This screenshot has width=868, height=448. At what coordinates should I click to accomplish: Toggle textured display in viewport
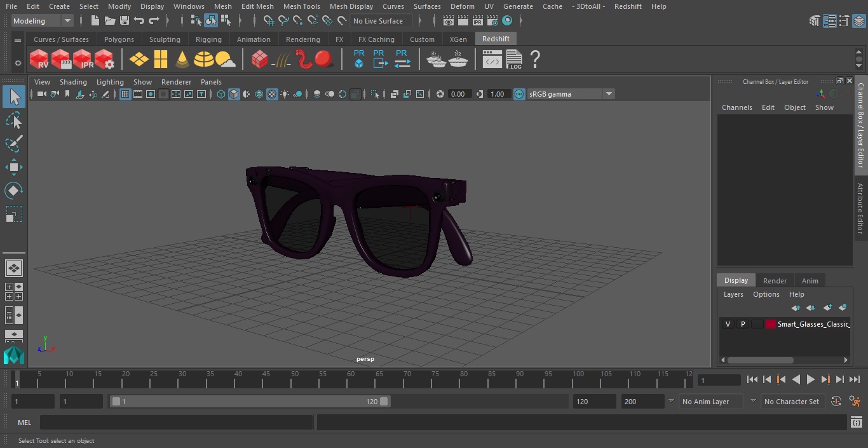(x=272, y=94)
